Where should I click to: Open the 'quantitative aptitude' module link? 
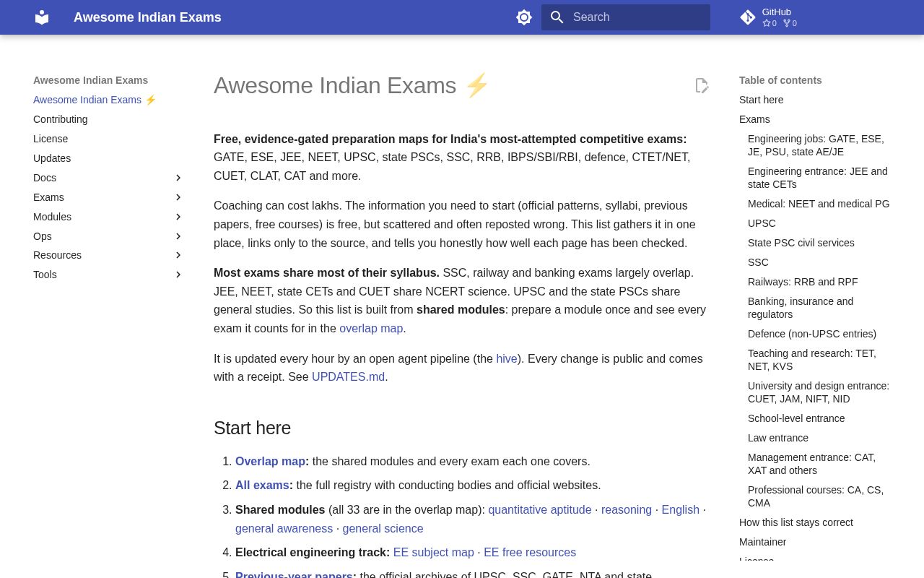pyautogui.click(x=540, y=509)
